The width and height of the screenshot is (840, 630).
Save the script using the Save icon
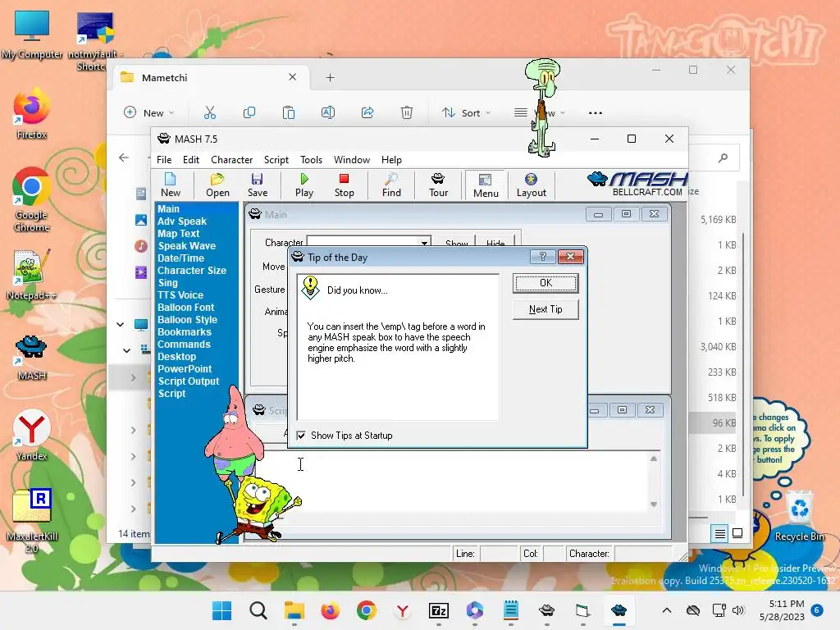tap(257, 185)
